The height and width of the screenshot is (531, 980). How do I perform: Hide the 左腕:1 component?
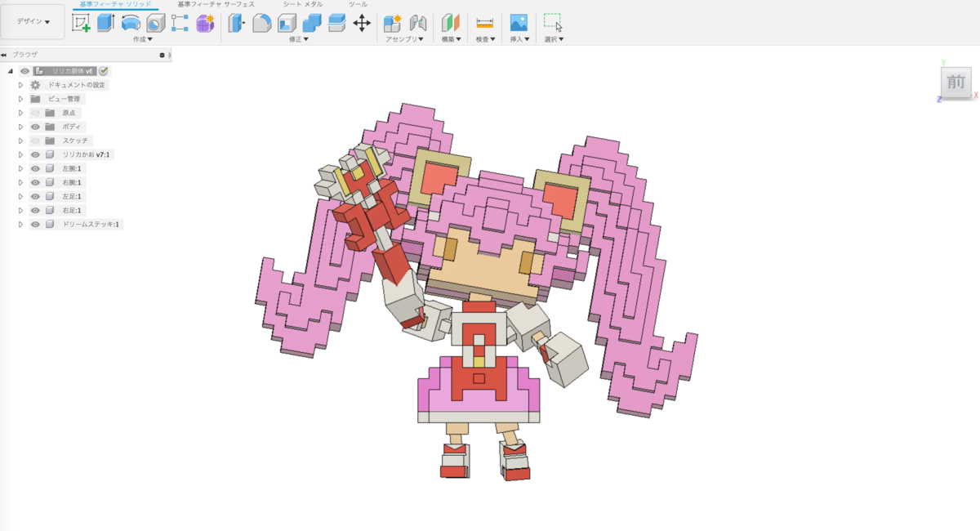[35, 168]
